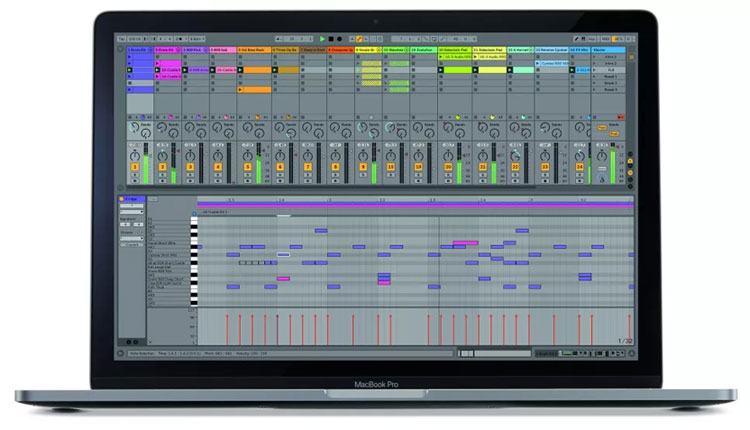The image size is (750, 430).
Task: Toggle the blue MIDI preview headphone icon
Action: [194, 214]
